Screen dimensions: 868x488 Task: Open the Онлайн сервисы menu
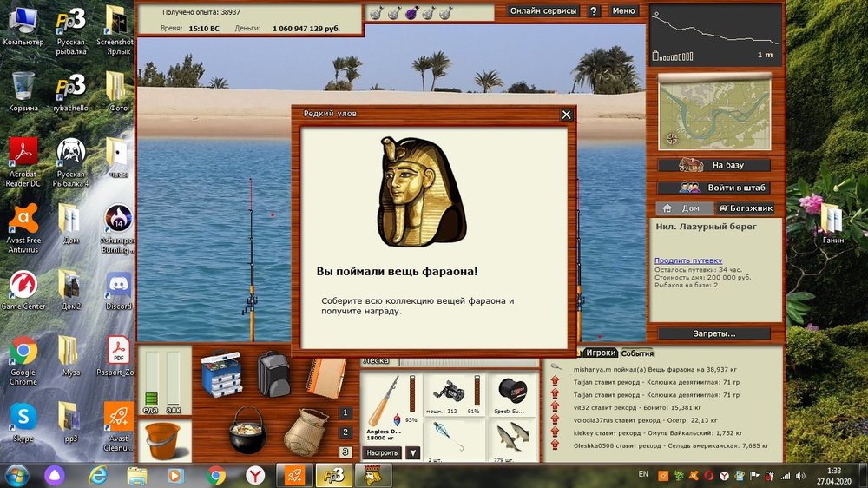click(543, 11)
